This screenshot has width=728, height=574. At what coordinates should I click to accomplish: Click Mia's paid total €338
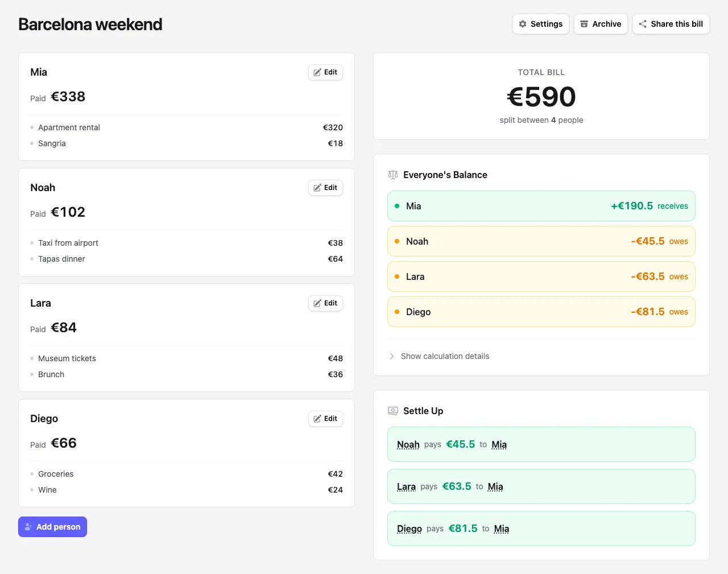click(x=68, y=97)
